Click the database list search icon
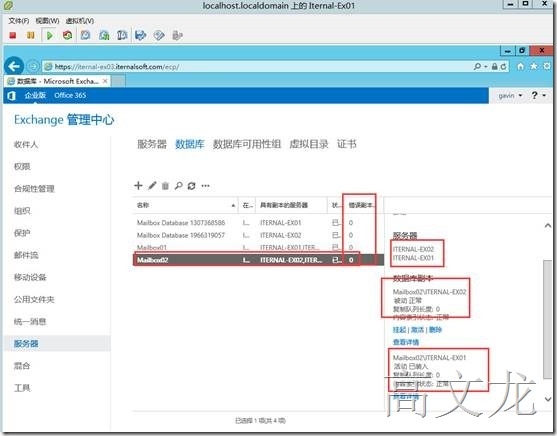557x436 pixels. pyautogui.click(x=178, y=185)
